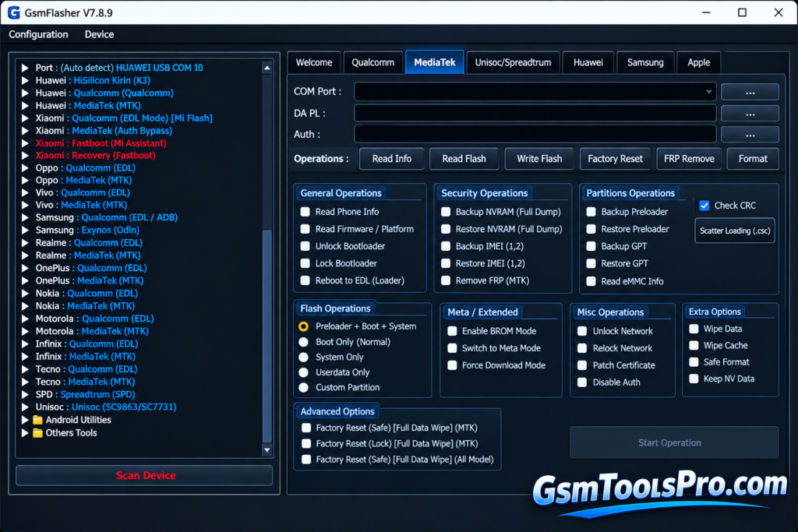The height and width of the screenshot is (532, 798).
Task: Select Nokia : Qualcomm (EDL) row
Action: coord(87,294)
